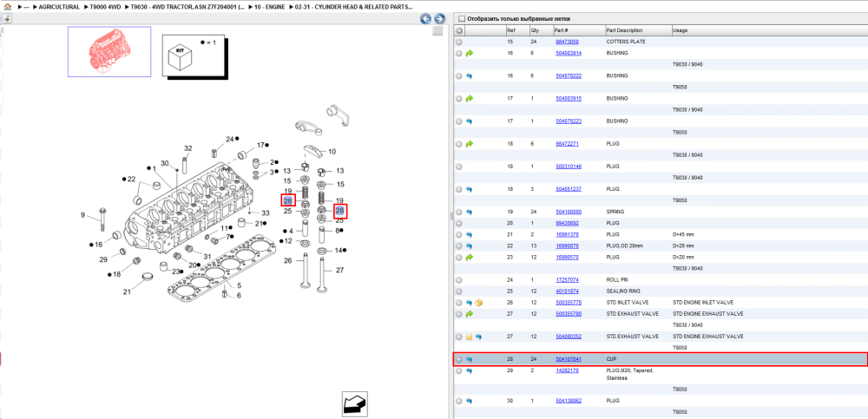This screenshot has width=868, height=419.
Task: Open part number 17257074 link
Action: click(x=567, y=280)
